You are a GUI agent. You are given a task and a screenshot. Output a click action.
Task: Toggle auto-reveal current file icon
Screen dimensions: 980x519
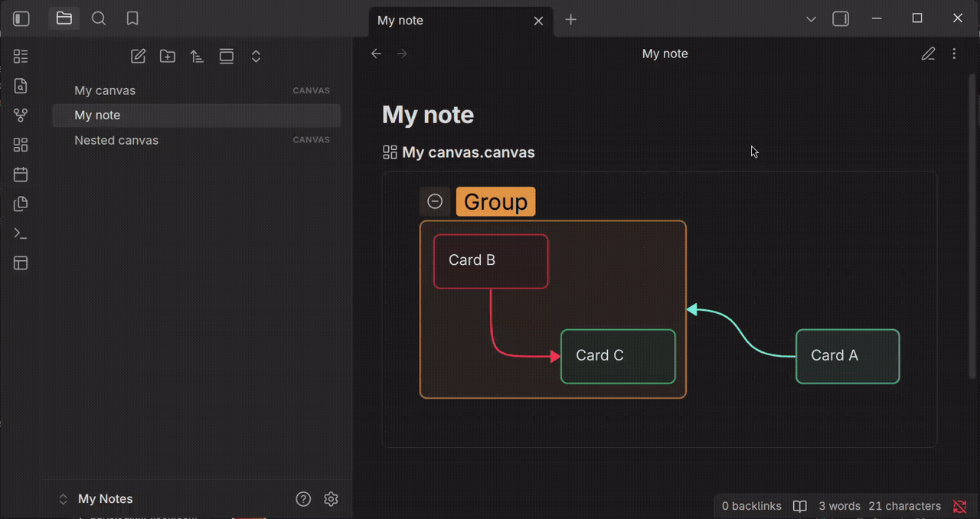(227, 56)
